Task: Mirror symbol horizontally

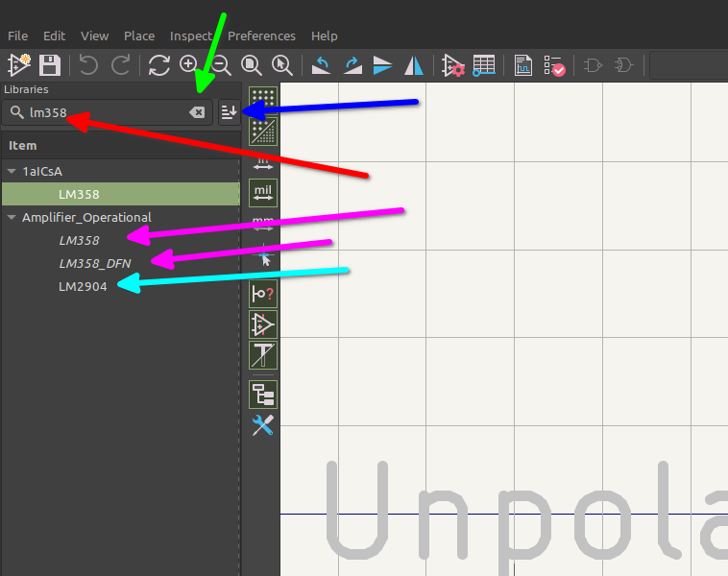Action: coord(414,65)
